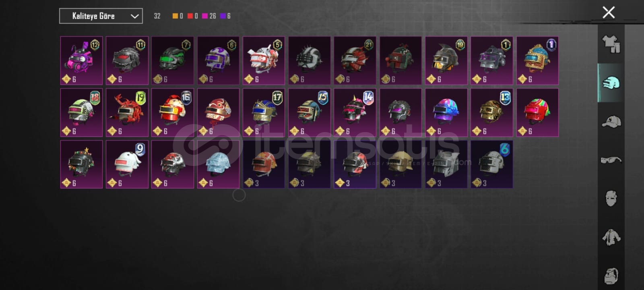Choose the Christmas tree decorated helmet
The height and width of the screenshot is (290, 644).
pyautogui.click(x=81, y=164)
